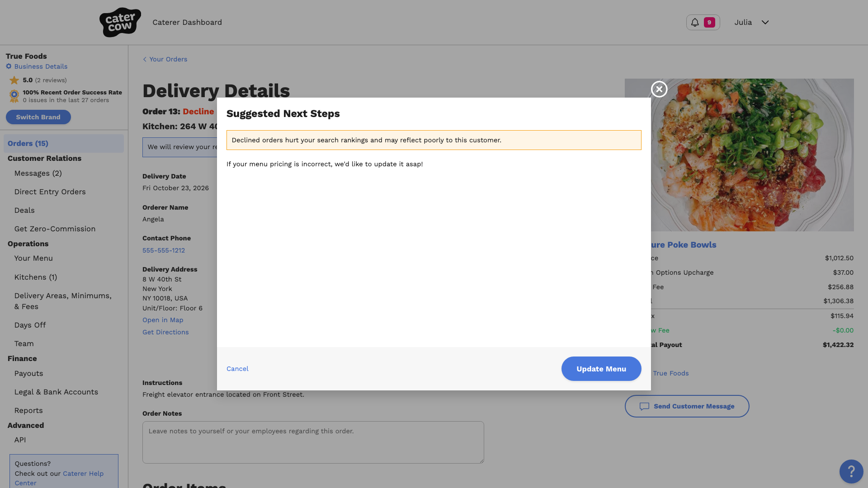Open the Poke Bowls item title link
This screenshot has width=868, height=488.
(x=684, y=244)
